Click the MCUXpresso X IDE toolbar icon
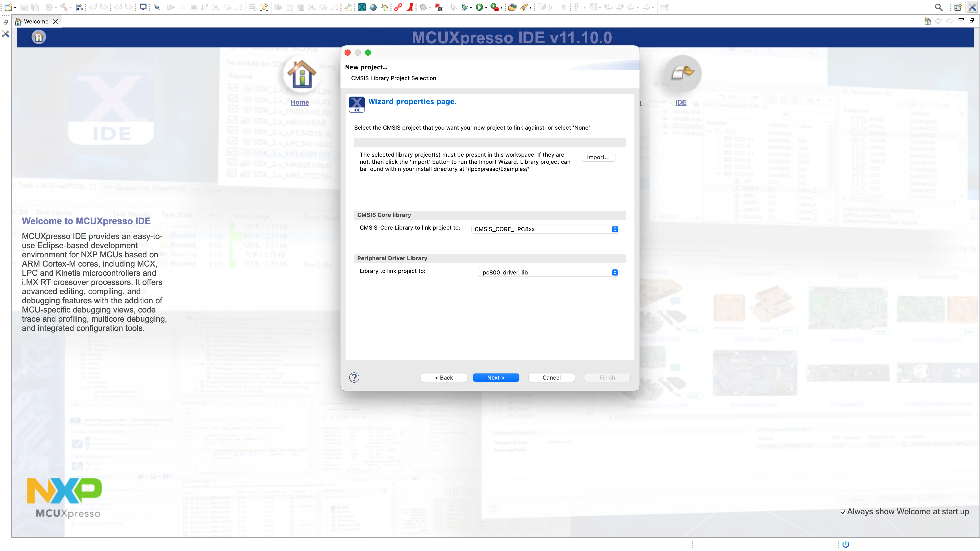 click(x=362, y=7)
